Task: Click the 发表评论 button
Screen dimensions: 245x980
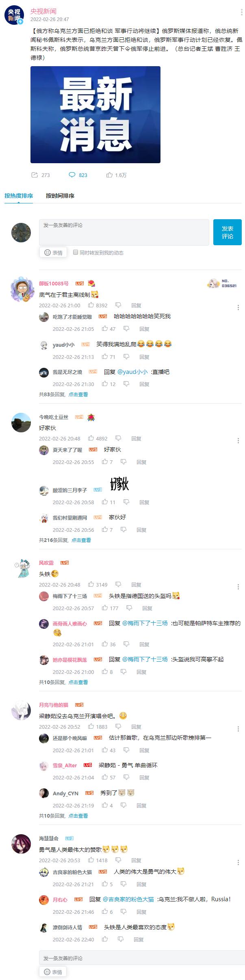Action: [228, 232]
